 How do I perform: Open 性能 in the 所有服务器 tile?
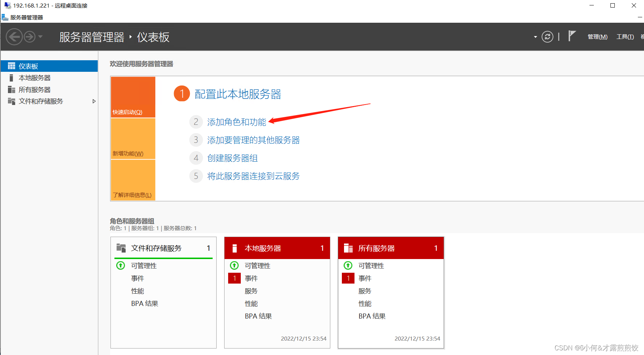(365, 304)
